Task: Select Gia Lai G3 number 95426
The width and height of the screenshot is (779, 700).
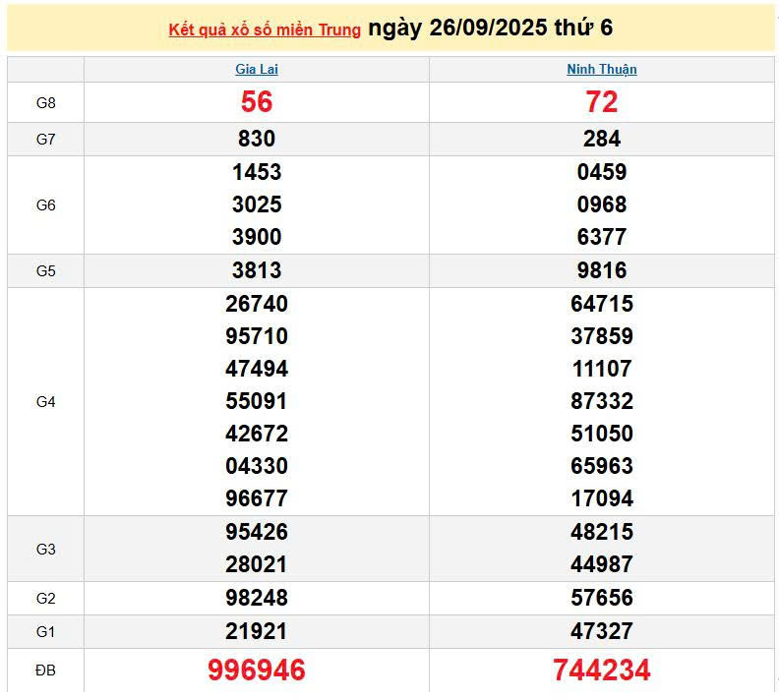Action: point(257,532)
